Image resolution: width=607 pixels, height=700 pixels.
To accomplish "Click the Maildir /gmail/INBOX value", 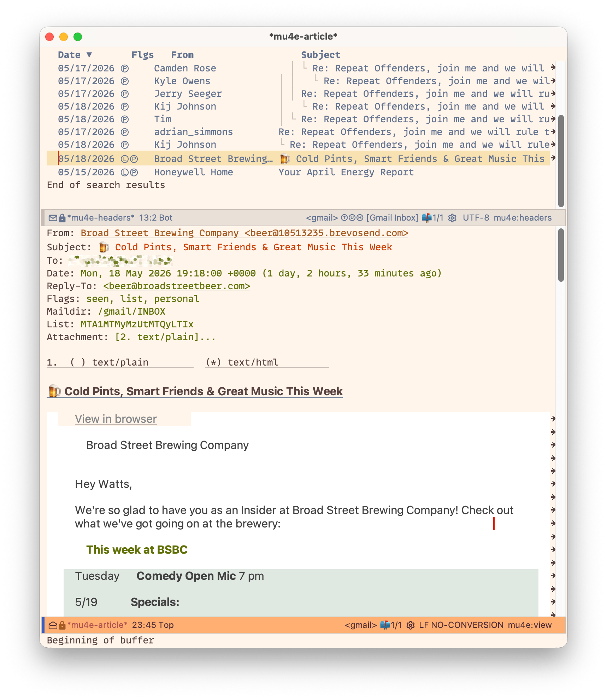I will tap(132, 311).
